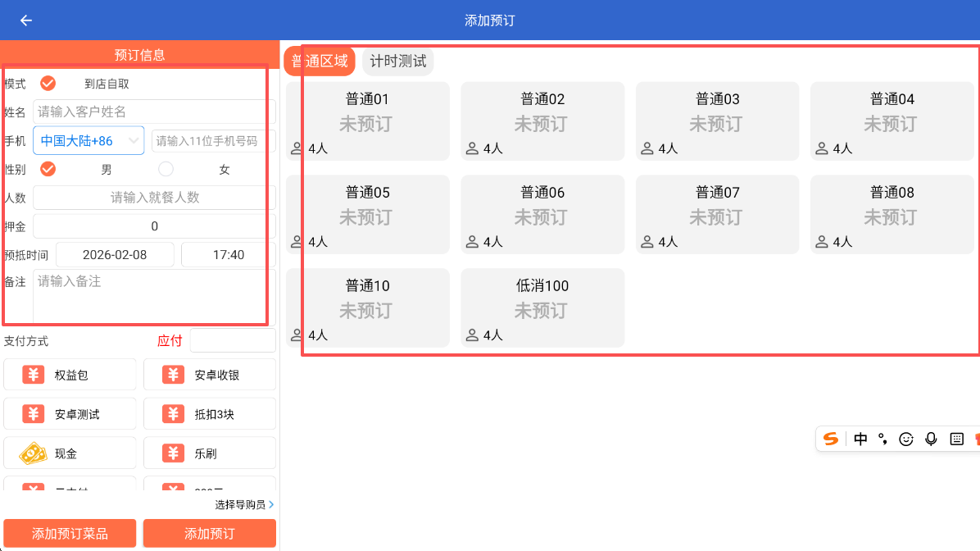
Task: Open Sogou input method logo
Action: click(x=831, y=439)
